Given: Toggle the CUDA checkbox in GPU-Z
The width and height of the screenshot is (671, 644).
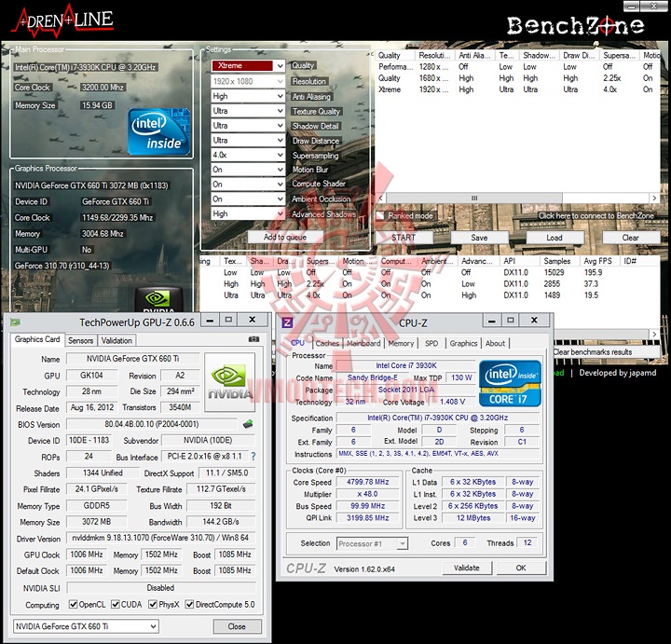Looking at the screenshot, I should tap(116, 604).
